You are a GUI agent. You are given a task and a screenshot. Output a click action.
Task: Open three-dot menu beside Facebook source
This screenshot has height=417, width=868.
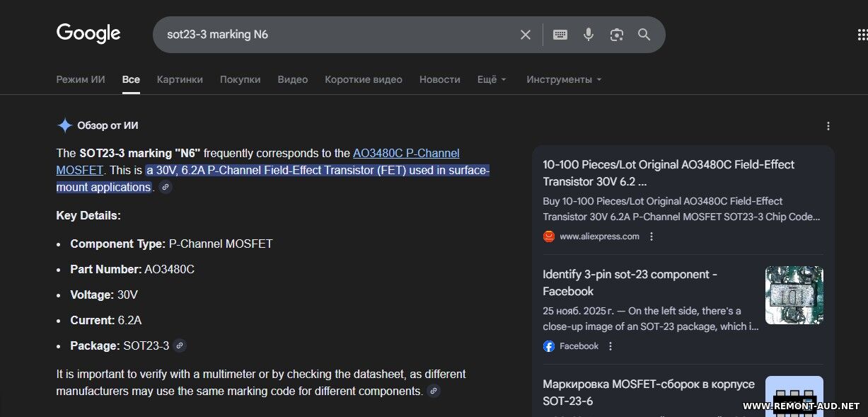(x=611, y=346)
